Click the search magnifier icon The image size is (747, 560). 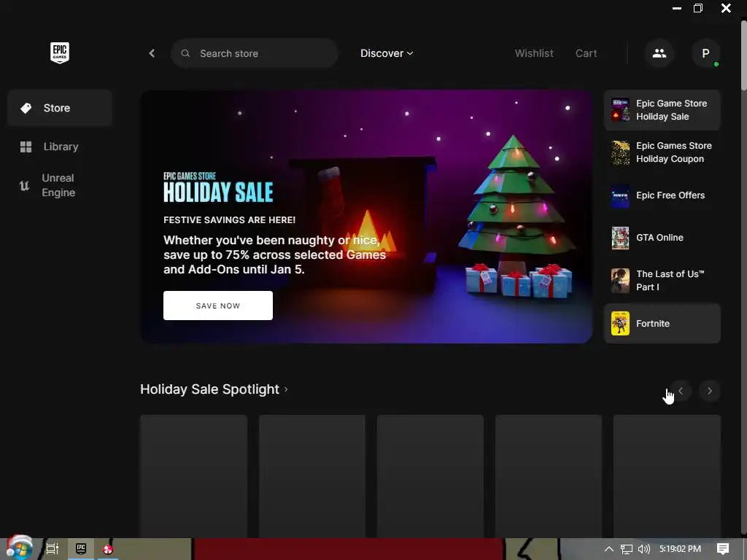(x=185, y=53)
